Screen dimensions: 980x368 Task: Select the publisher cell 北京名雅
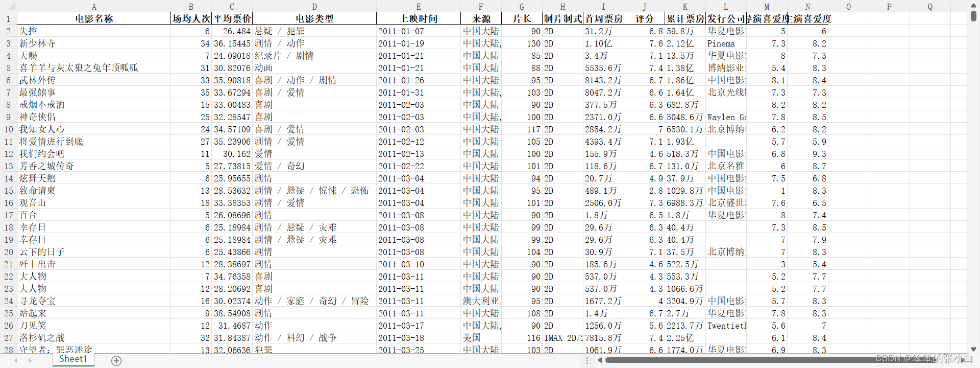(x=726, y=166)
